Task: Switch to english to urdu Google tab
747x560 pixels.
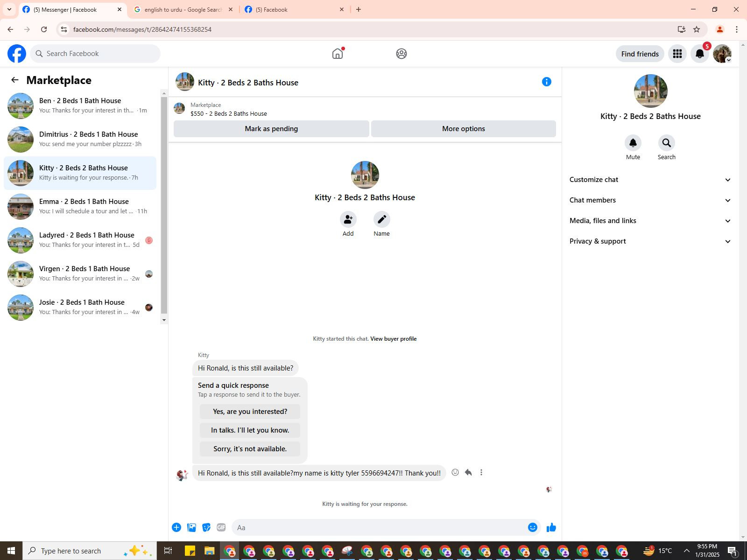Action: [x=183, y=9]
